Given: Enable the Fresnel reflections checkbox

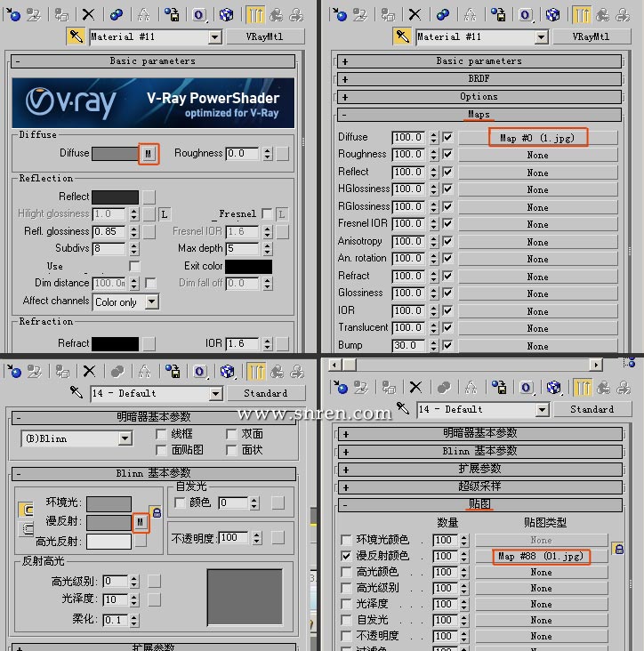Looking at the screenshot, I should point(267,214).
